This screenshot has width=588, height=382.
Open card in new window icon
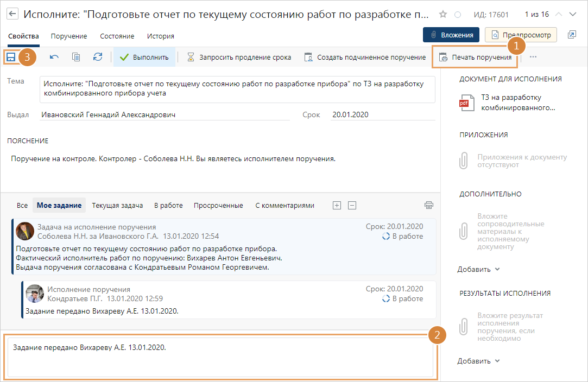pos(572,35)
